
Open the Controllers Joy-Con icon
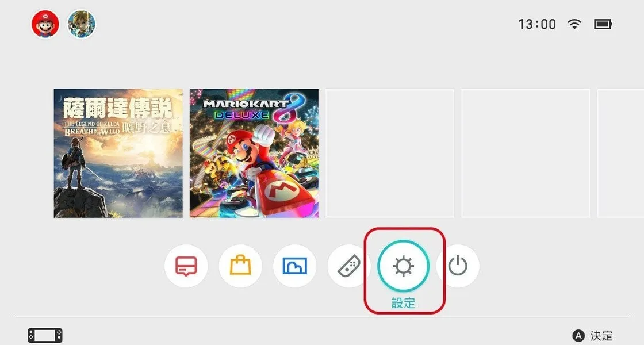point(348,266)
